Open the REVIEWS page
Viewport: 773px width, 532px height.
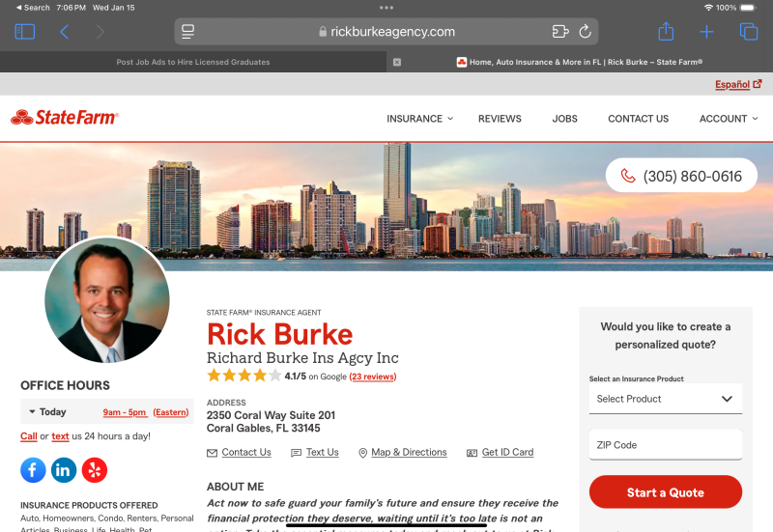[500, 119]
